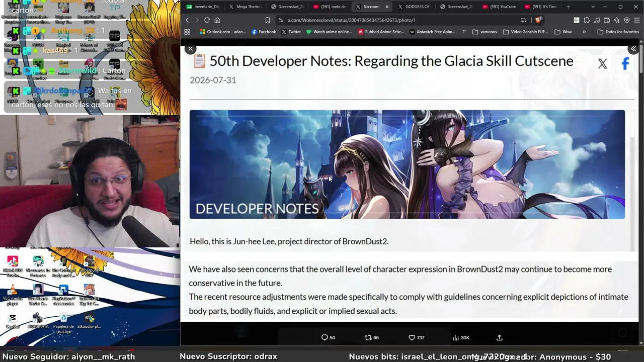Screen dimensions: 644x362
Task: Open the CapCut desktop shortcut
Action: pos(13,321)
